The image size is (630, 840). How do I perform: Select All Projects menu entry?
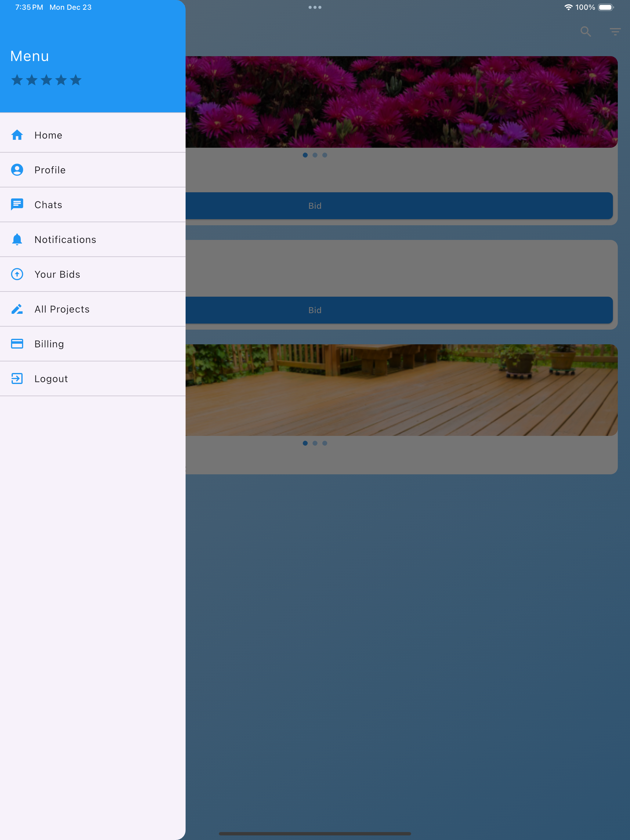coord(93,309)
